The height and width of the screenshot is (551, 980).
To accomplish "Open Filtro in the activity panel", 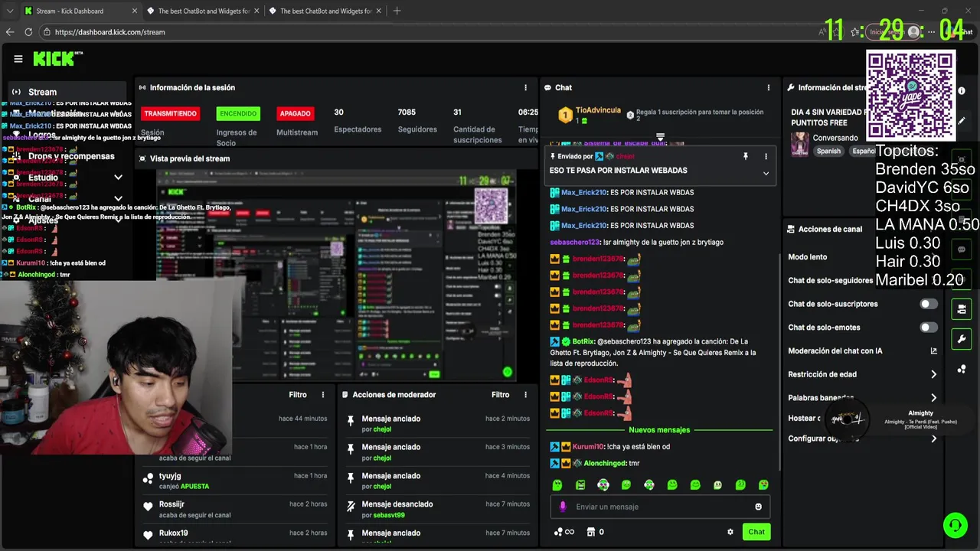I will [x=298, y=395].
